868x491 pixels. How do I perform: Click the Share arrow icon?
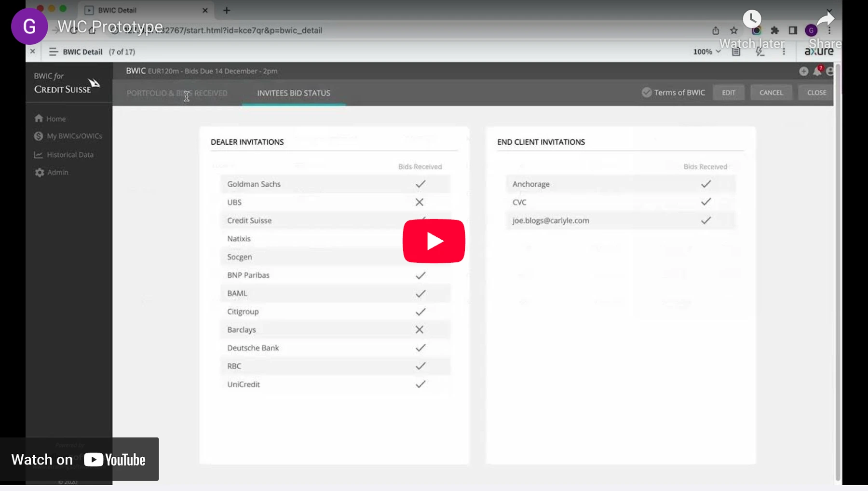click(826, 19)
